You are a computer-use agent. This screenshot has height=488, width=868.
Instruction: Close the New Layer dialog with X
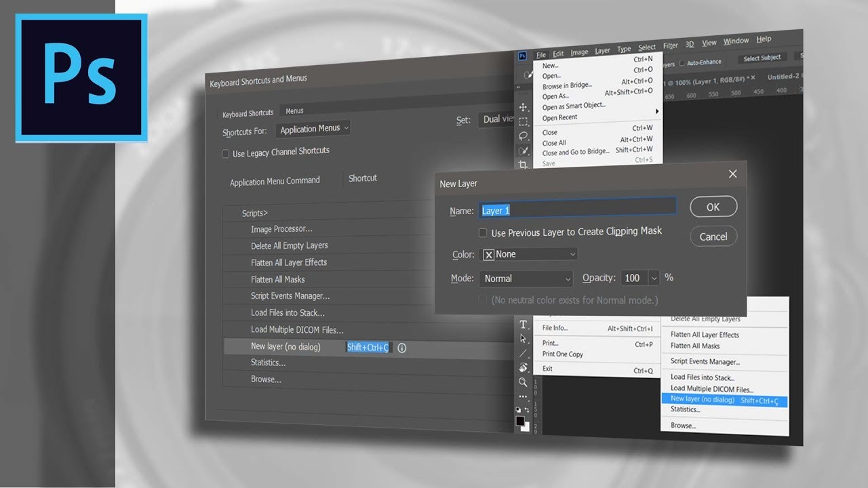pos(732,174)
